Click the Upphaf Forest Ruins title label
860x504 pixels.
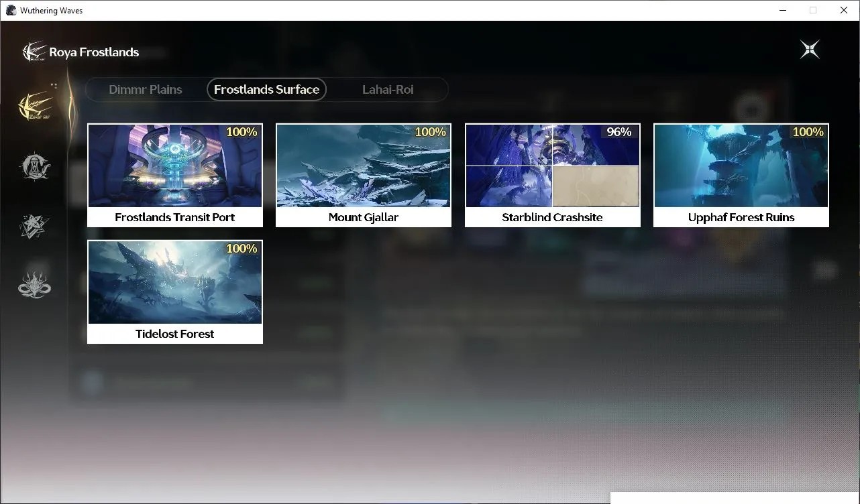(x=741, y=217)
